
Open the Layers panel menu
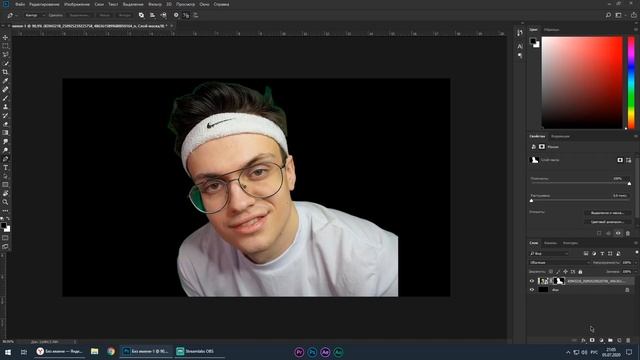[x=636, y=243]
